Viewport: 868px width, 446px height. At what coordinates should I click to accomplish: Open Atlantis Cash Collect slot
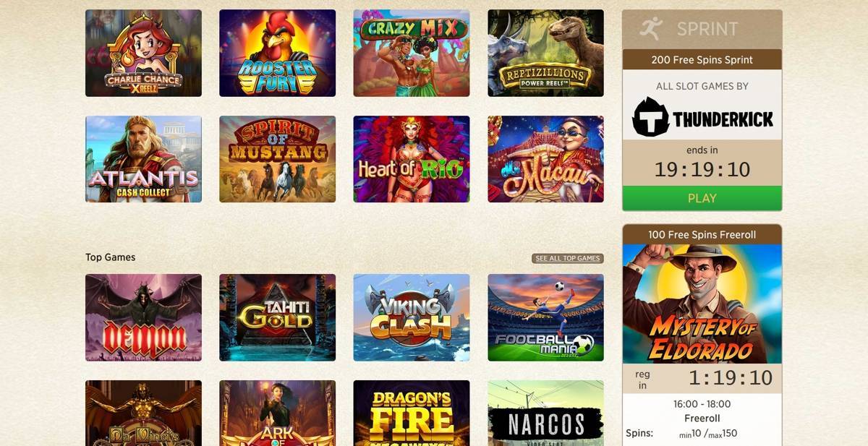pyautogui.click(x=143, y=159)
